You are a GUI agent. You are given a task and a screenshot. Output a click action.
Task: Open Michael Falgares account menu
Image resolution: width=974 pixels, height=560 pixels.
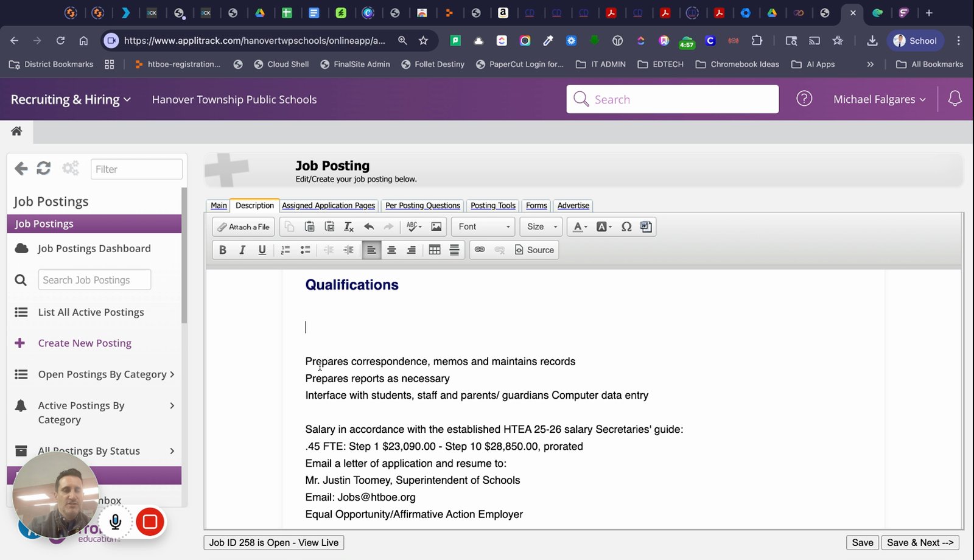pos(880,99)
